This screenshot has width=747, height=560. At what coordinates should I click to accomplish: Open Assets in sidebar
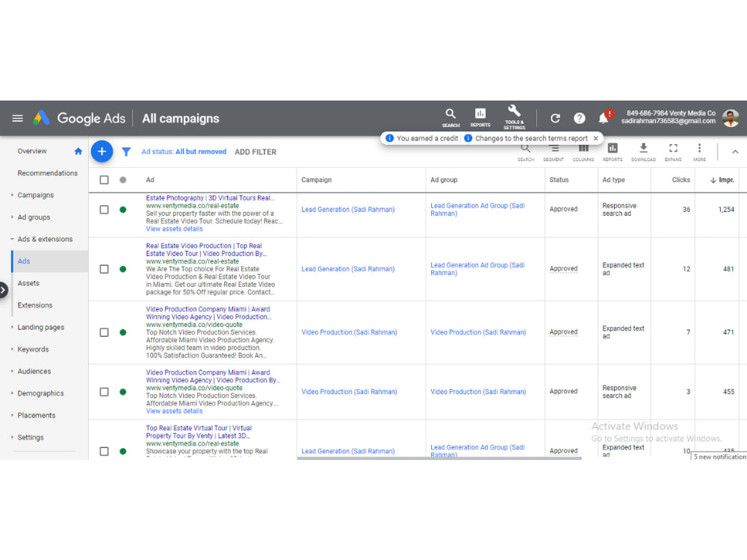[28, 283]
